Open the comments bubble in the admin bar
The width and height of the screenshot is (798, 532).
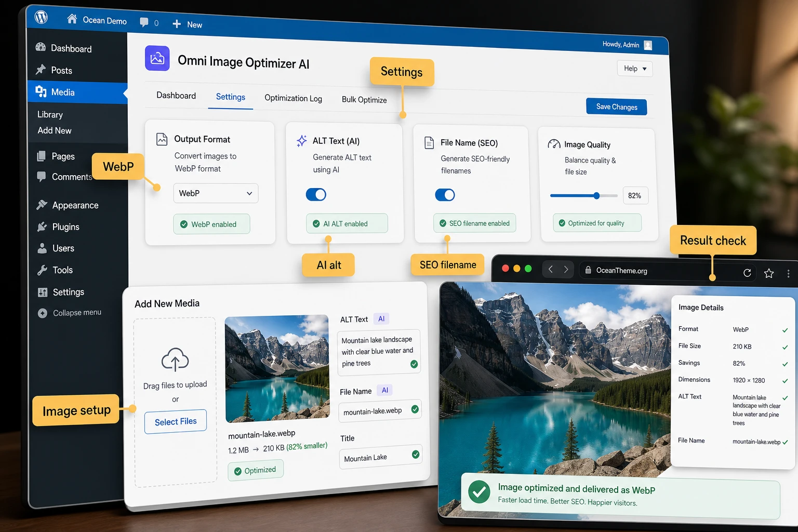point(144,22)
